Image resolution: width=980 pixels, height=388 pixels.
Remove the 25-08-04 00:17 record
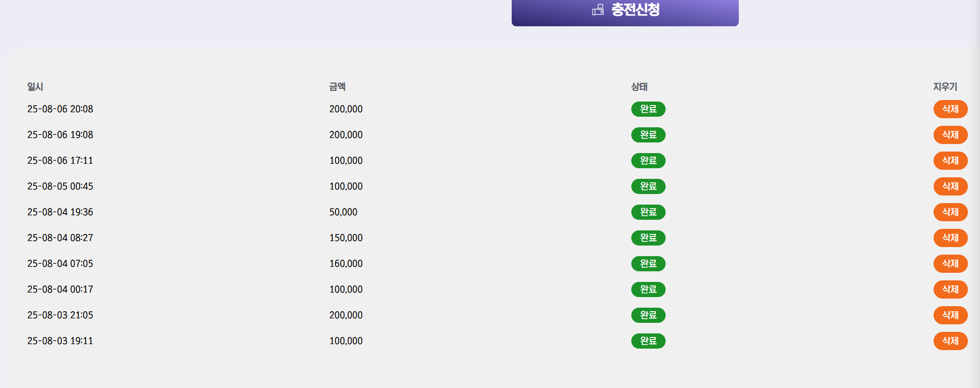950,289
